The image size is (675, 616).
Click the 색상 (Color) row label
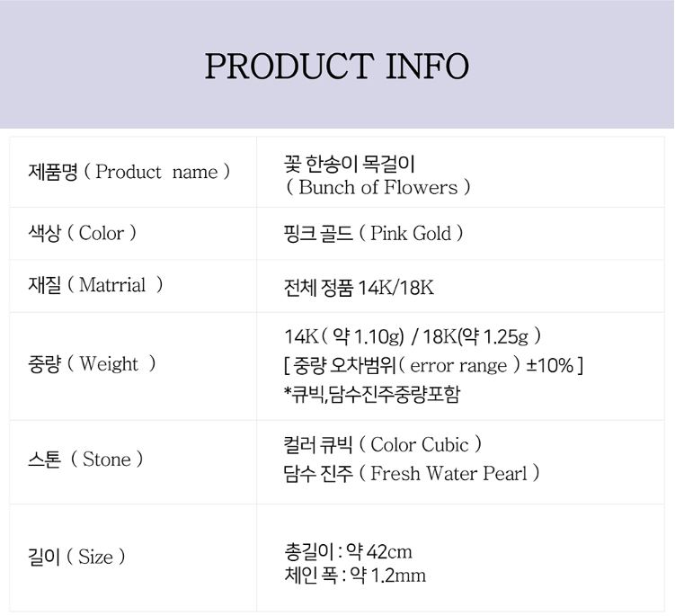click(83, 234)
